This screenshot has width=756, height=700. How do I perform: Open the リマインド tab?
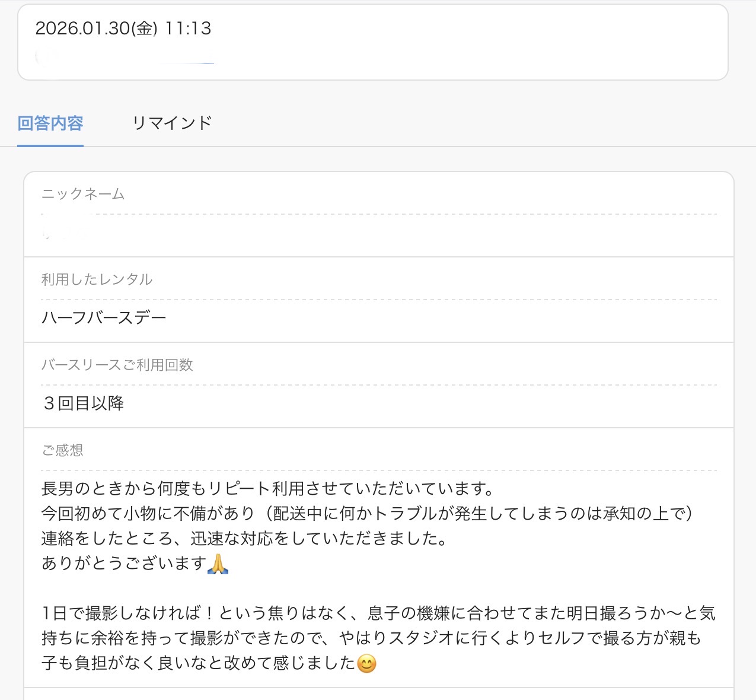172,123
